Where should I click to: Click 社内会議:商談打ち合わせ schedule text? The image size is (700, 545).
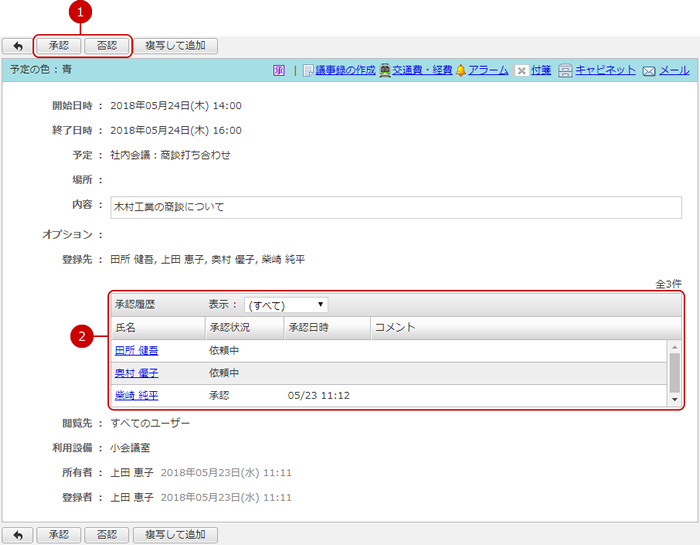tap(171, 155)
